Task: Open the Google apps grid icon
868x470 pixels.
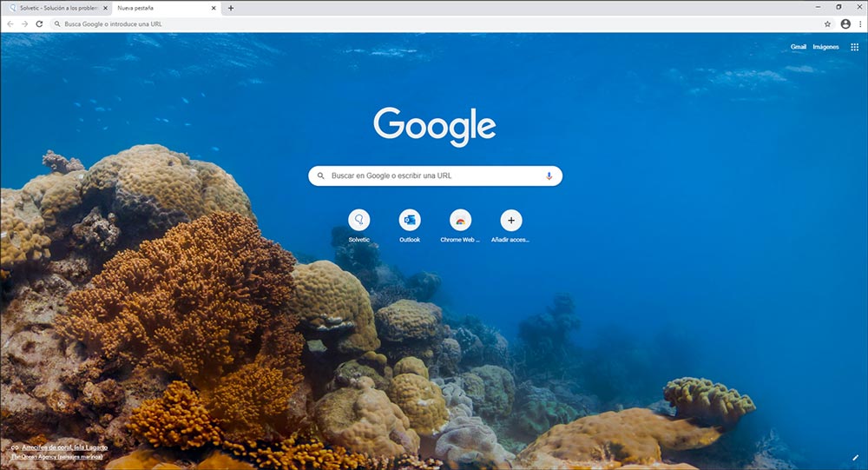Action: [x=855, y=47]
